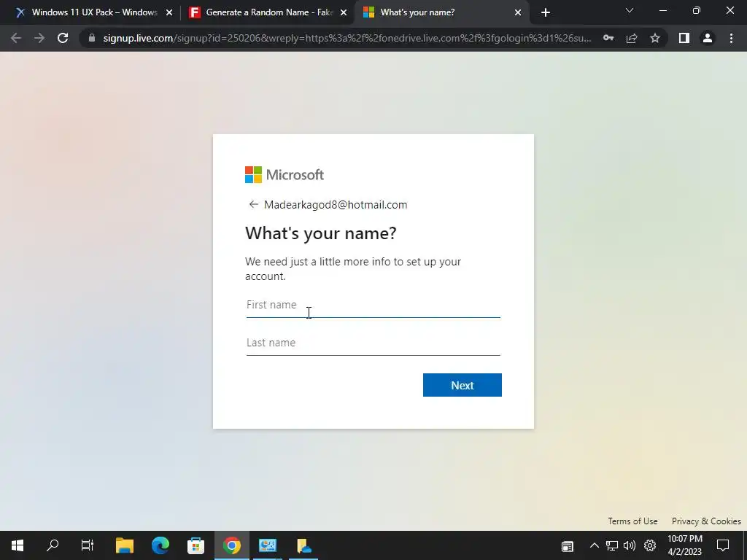
Task: Open the Windows Start menu
Action: click(18, 545)
